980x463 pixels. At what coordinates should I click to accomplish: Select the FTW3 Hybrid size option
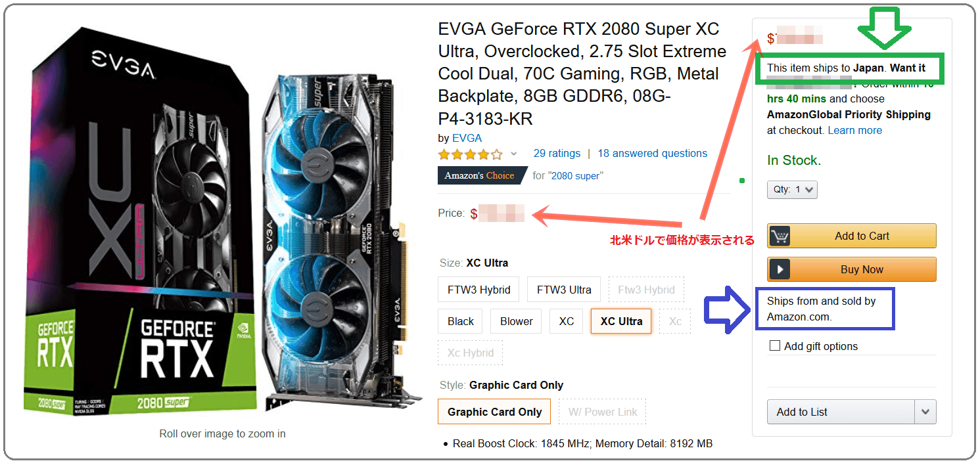(478, 290)
